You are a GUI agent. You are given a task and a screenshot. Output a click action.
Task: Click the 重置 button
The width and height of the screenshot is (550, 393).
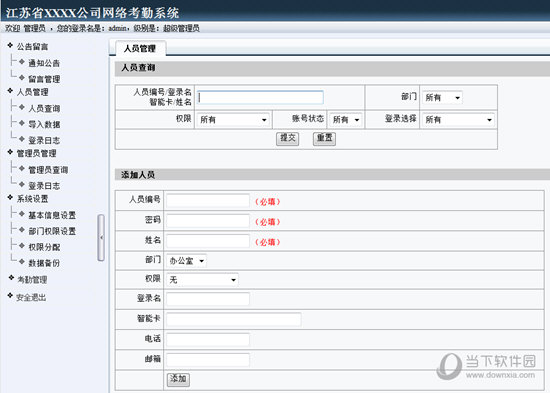click(x=324, y=138)
